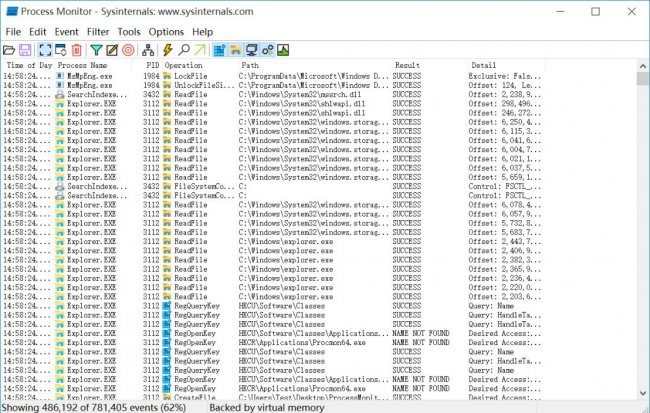650x413 pixels.
Task: Click the Process Monitor title bar icon
Action: pyautogui.click(x=12, y=11)
